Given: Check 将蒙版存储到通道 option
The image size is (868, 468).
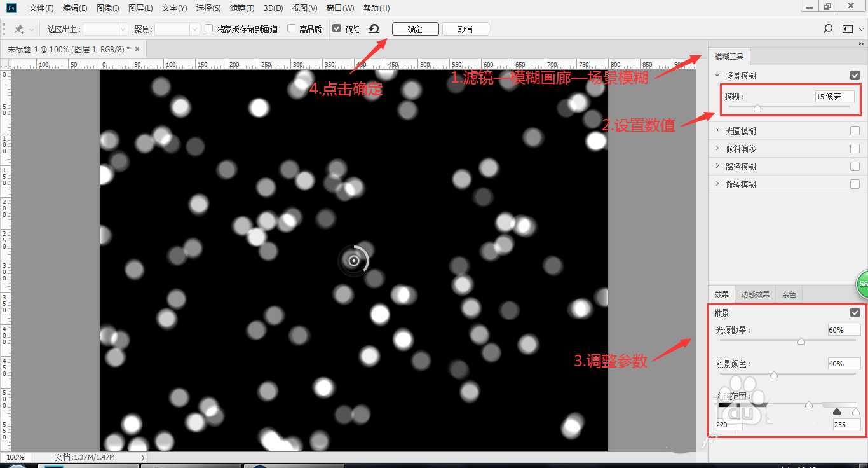Looking at the screenshot, I should point(209,29).
